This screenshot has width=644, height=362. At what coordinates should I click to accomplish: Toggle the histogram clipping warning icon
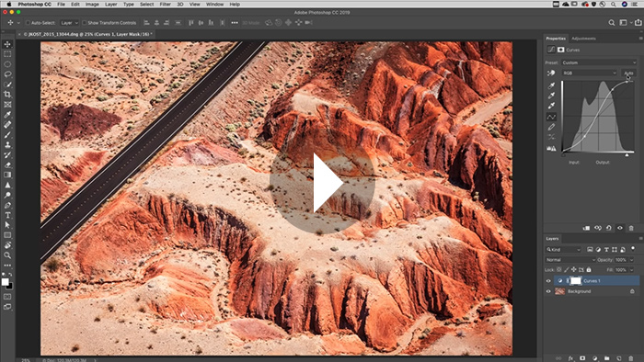551,149
